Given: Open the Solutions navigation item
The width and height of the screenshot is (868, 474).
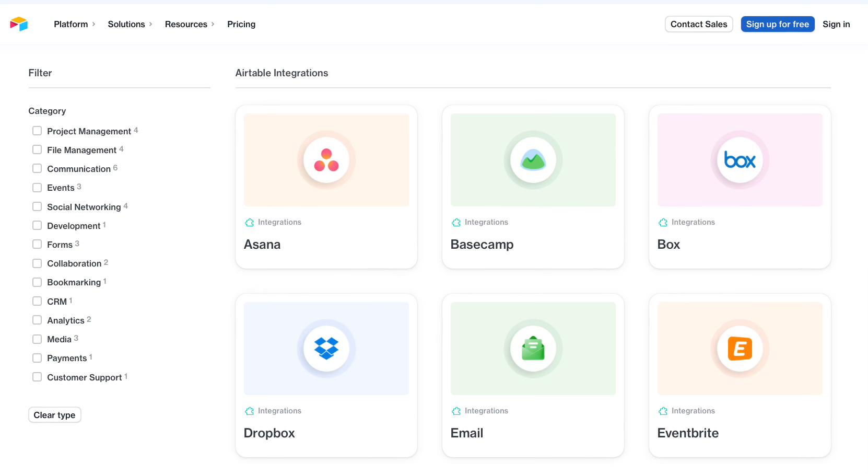Looking at the screenshot, I should point(126,24).
